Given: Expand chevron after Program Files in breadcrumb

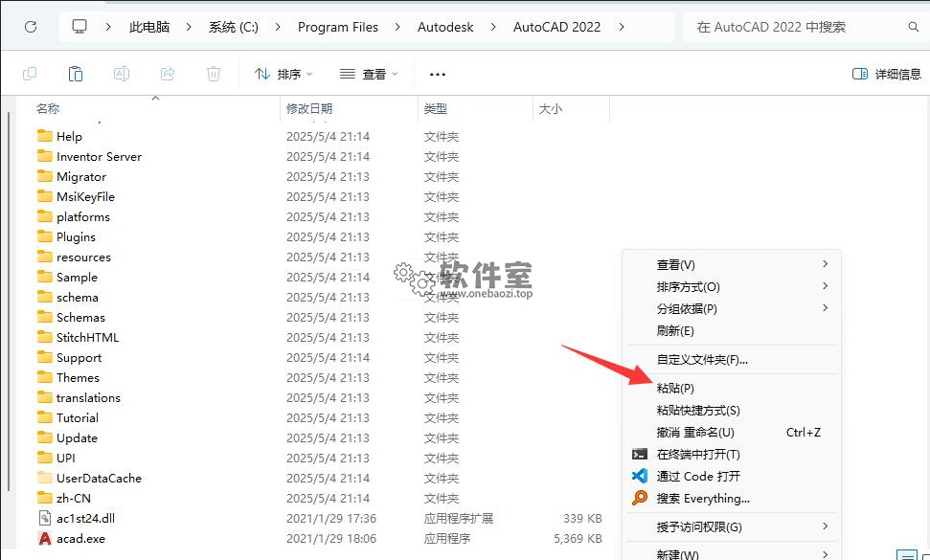Looking at the screenshot, I should [x=397, y=27].
